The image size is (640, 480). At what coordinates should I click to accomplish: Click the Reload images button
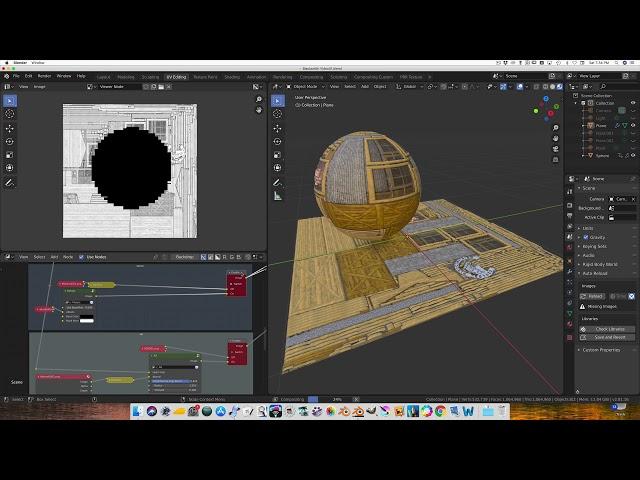coord(593,296)
